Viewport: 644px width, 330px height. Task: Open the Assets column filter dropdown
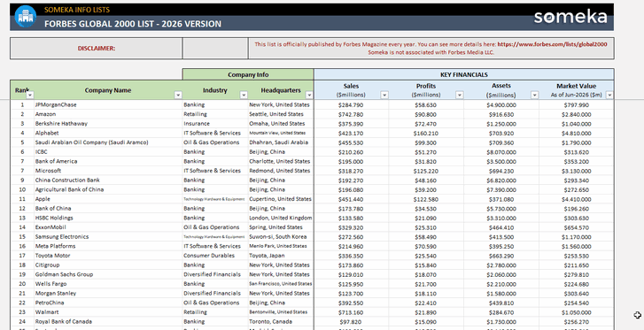coord(535,96)
